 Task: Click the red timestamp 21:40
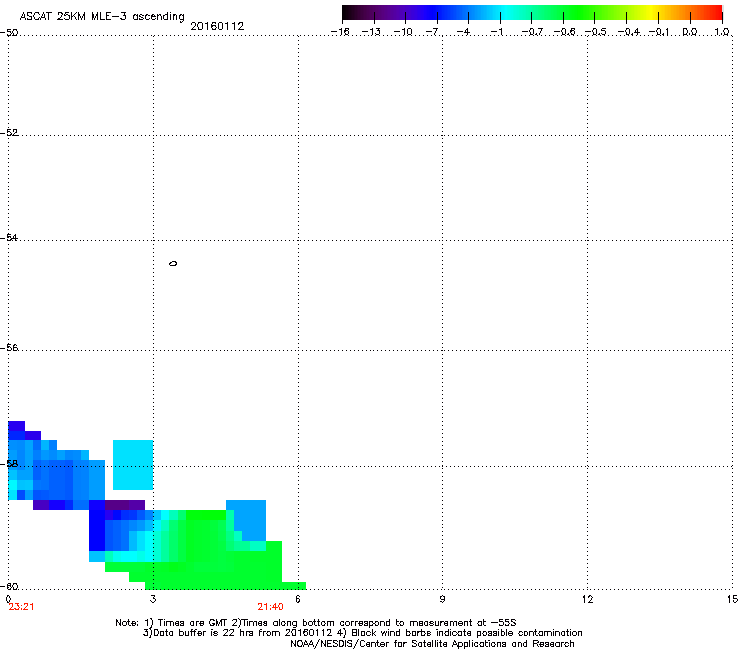pyautogui.click(x=270, y=607)
